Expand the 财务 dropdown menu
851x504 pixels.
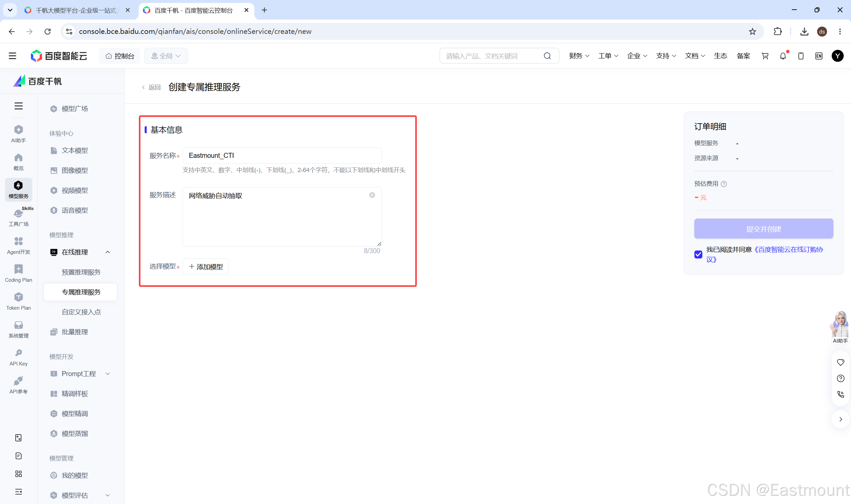coord(579,56)
